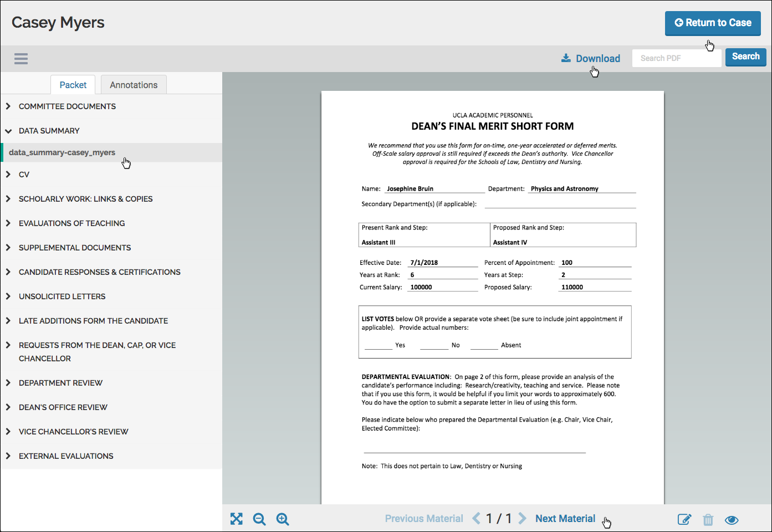Open the Dean's Office Review label
772x532 pixels.
(x=63, y=407)
